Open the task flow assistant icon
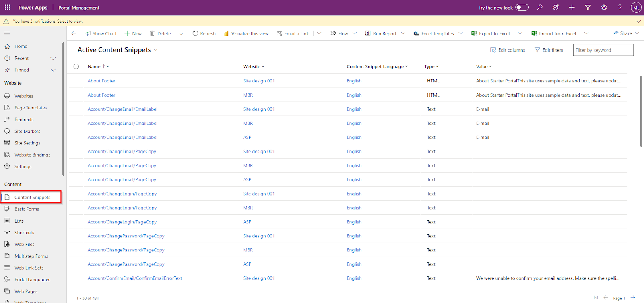Screen dimensions: 644x303 556,7
